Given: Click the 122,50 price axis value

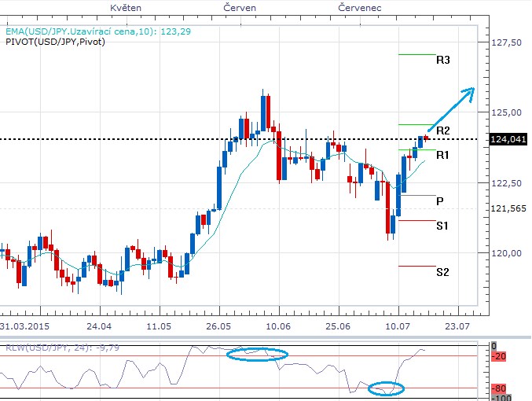Looking at the screenshot, I should (507, 183).
